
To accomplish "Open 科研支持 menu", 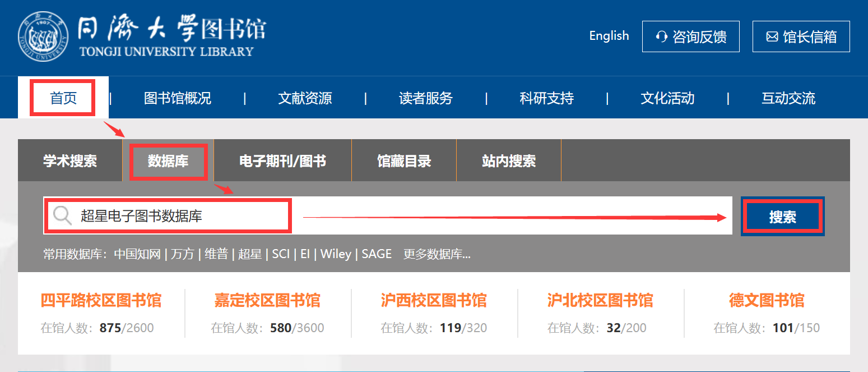I will pyautogui.click(x=547, y=98).
